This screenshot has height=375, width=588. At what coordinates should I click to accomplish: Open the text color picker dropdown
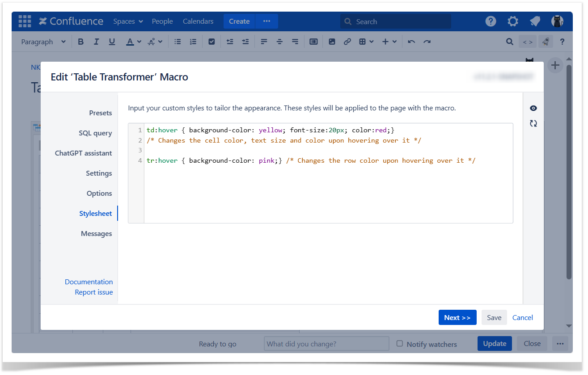tap(139, 42)
